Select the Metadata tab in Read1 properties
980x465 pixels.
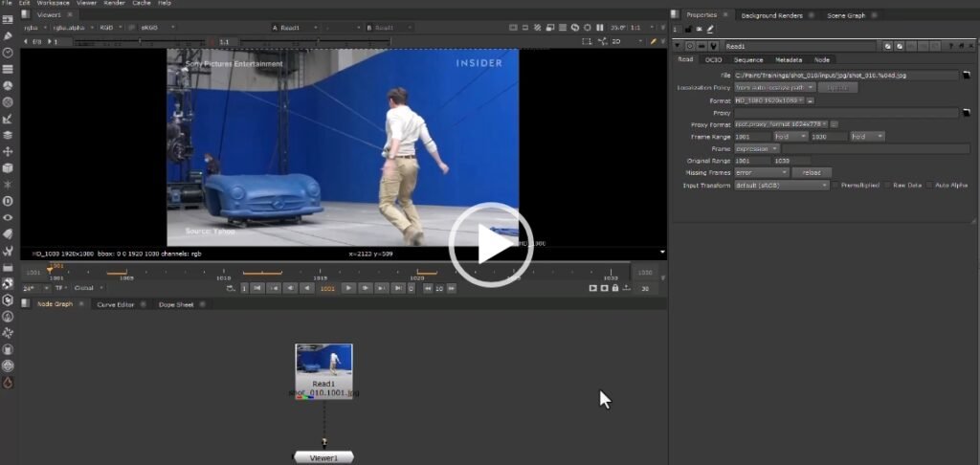(789, 60)
